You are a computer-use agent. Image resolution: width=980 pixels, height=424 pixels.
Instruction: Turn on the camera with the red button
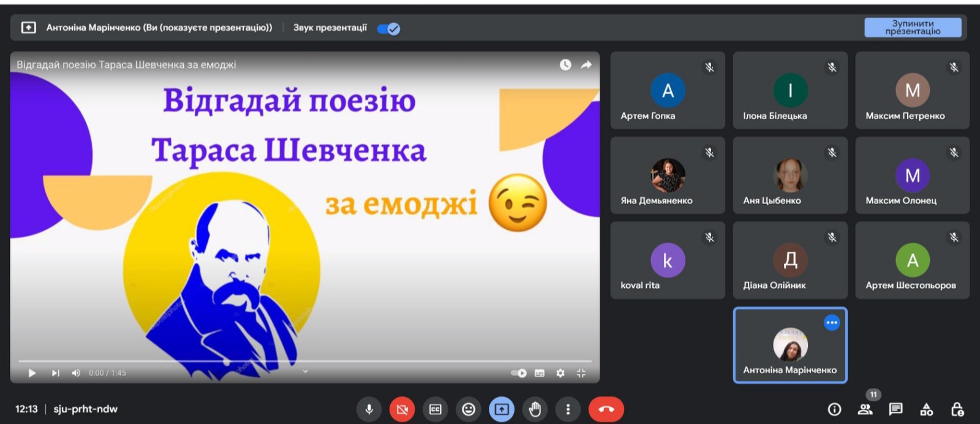click(x=402, y=409)
